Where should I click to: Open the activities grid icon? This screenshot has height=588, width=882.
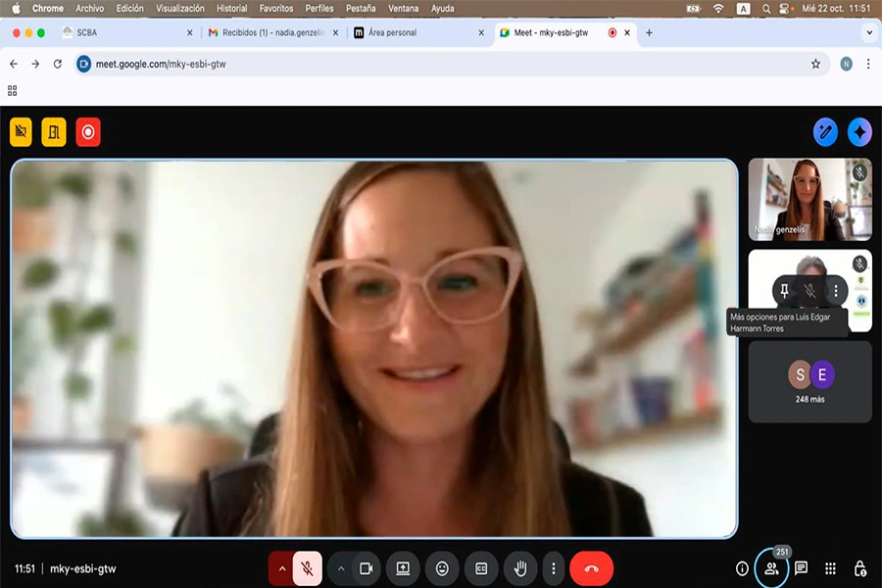coord(830,568)
